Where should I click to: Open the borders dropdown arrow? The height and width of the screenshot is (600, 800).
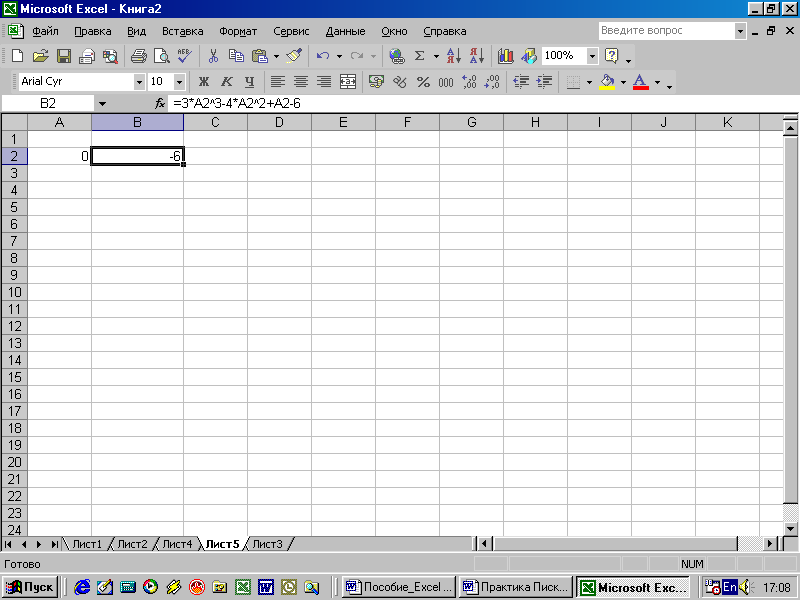[589, 82]
